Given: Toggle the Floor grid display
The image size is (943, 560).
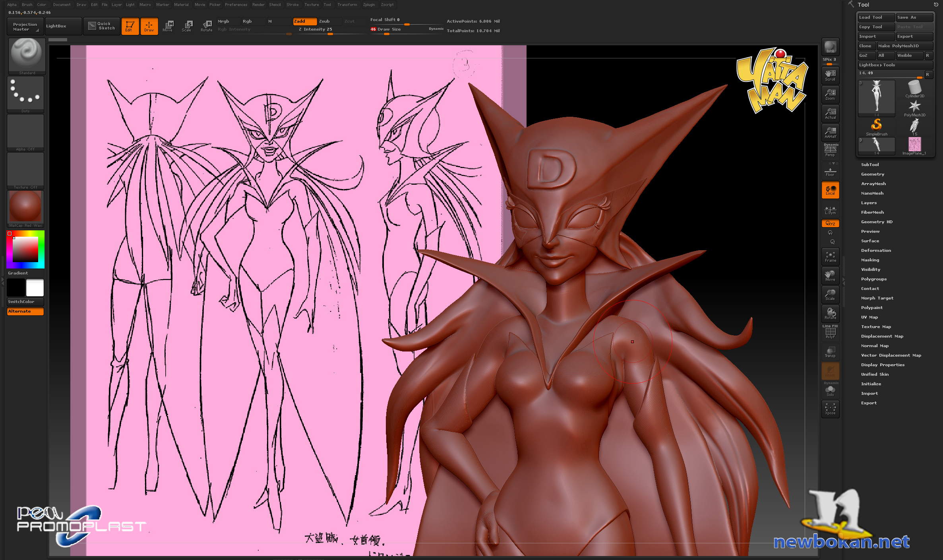Looking at the screenshot, I should pyautogui.click(x=830, y=172).
